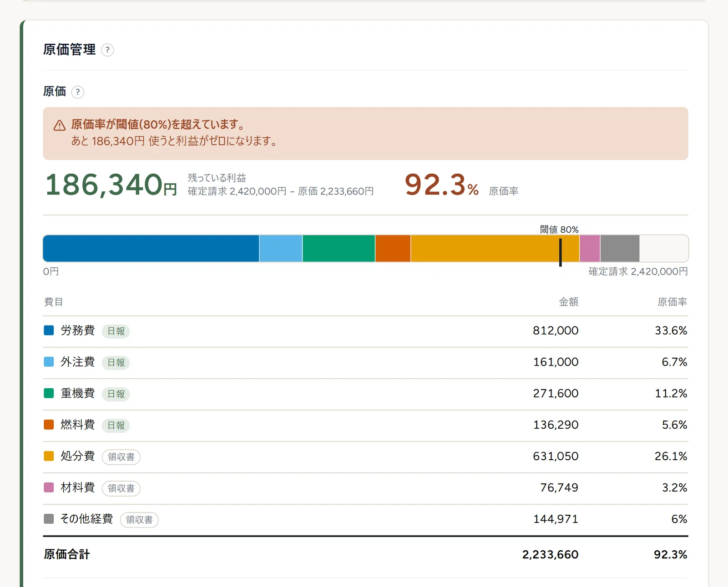Click the その他経費 gray bar segment
The width and height of the screenshot is (728, 587).
tap(620, 248)
